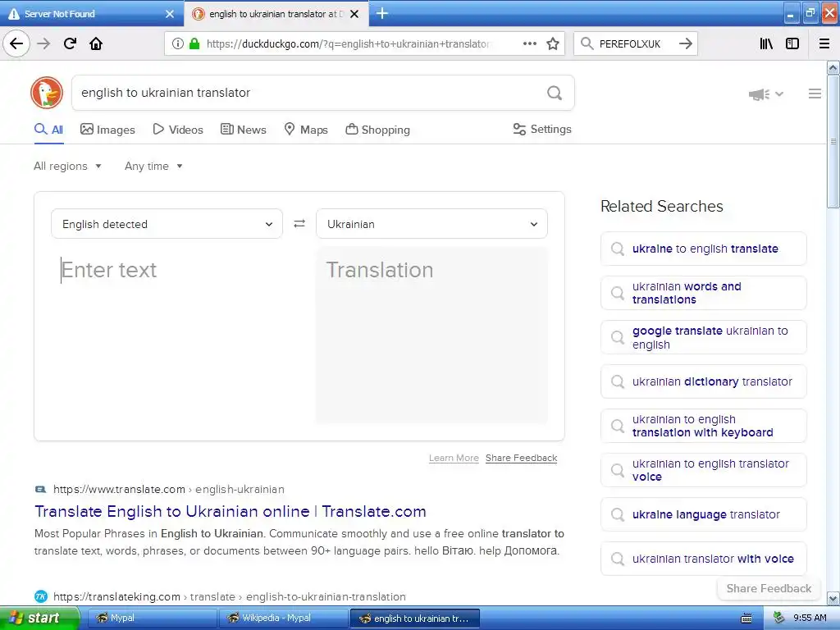
Task: Swap translation languages with arrows icon
Action: 299,223
